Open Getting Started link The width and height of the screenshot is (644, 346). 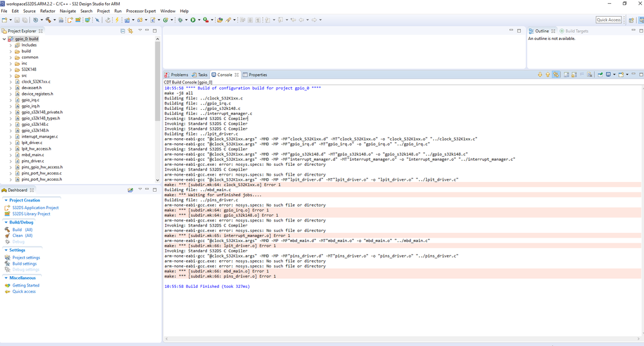[26, 285]
